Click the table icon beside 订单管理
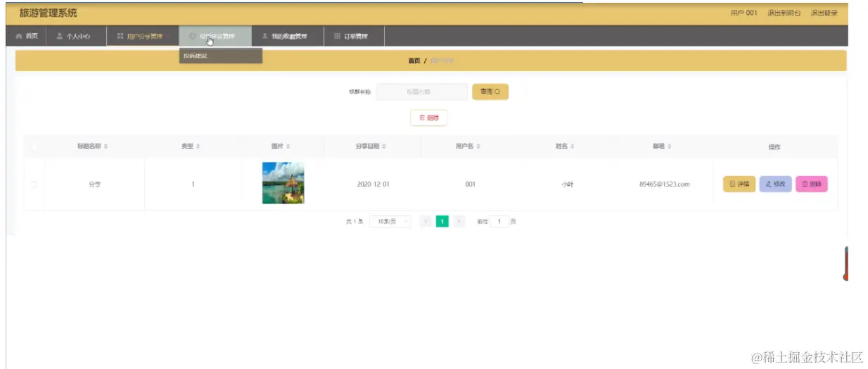868x369 pixels. point(337,36)
